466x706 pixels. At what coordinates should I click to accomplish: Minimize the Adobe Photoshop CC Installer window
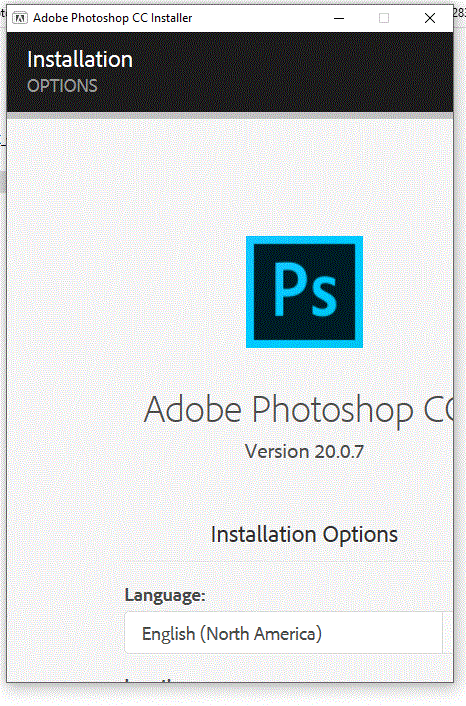(x=339, y=18)
